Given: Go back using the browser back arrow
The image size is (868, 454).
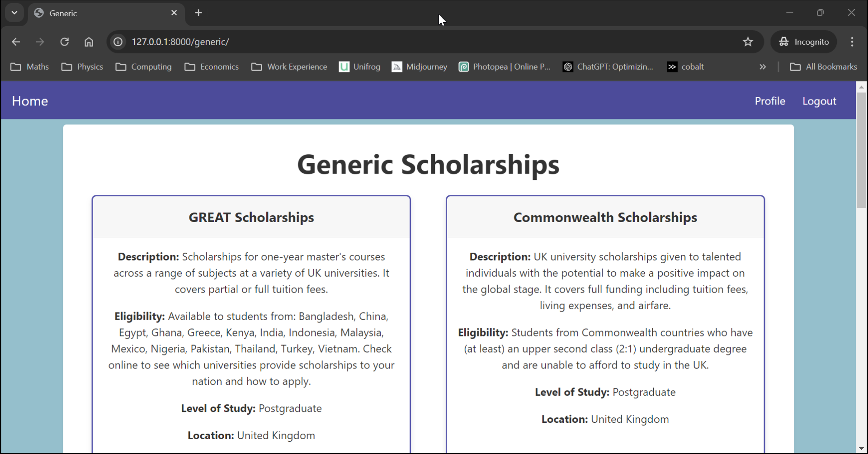Looking at the screenshot, I should pos(16,42).
